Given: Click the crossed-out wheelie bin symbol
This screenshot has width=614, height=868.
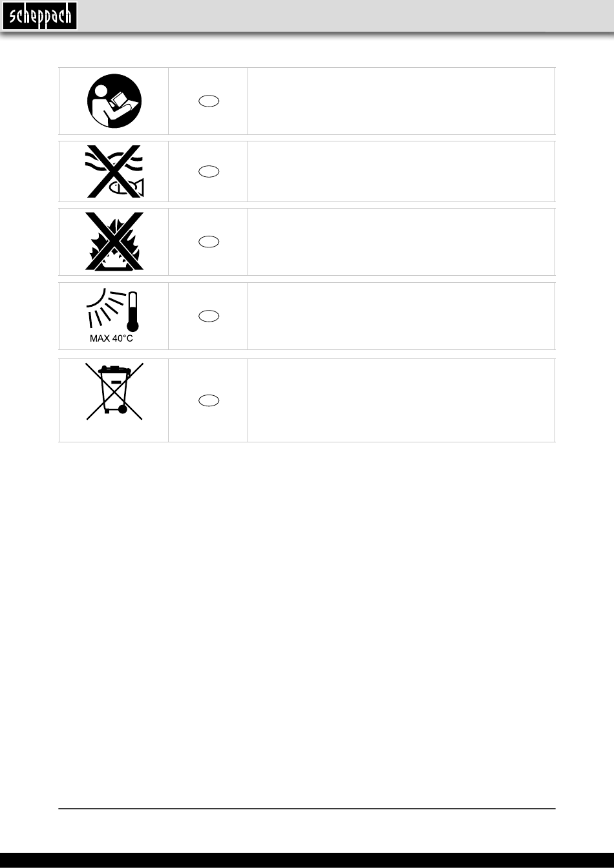Looking at the screenshot, I should point(114,391).
